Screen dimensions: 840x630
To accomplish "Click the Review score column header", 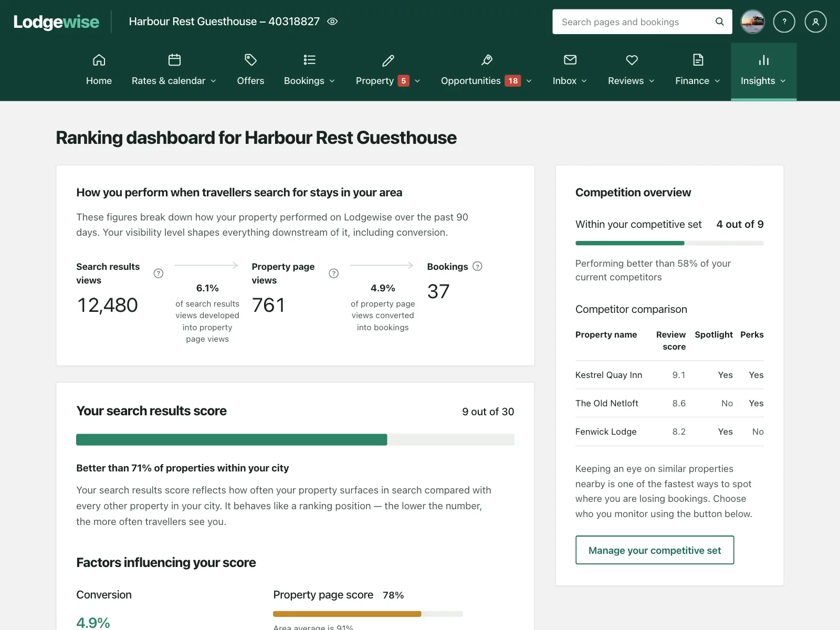I will pos(671,341).
